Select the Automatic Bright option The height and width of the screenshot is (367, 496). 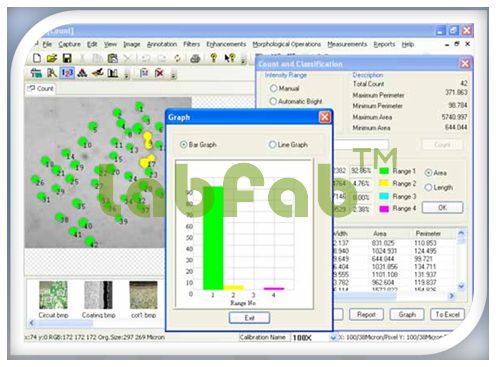click(x=273, y=101)
